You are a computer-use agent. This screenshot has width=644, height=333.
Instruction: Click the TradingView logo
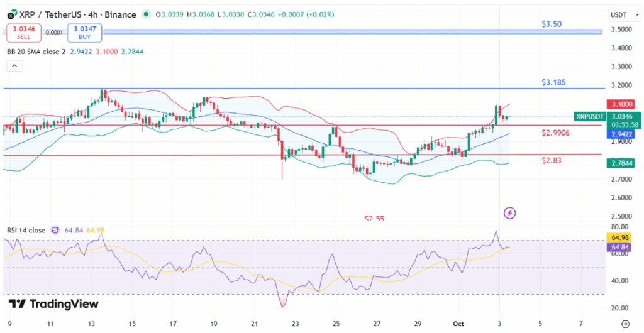pos(53,304)
